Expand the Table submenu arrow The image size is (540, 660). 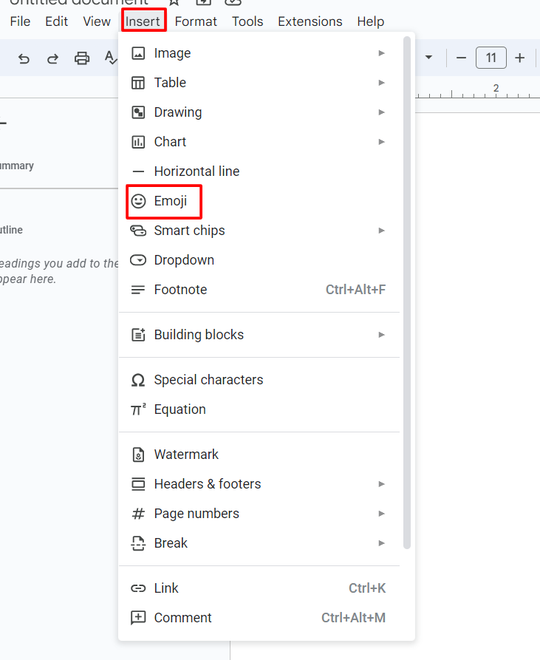pos(381,82)
